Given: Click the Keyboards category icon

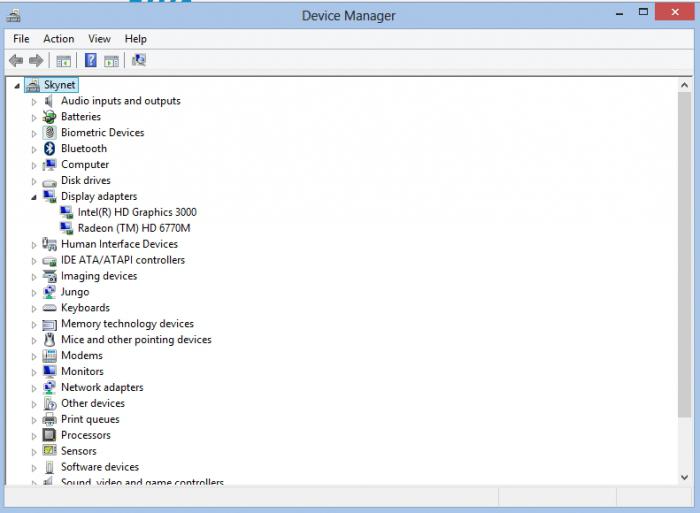Looking at the screenshot, I should point(49,308).
